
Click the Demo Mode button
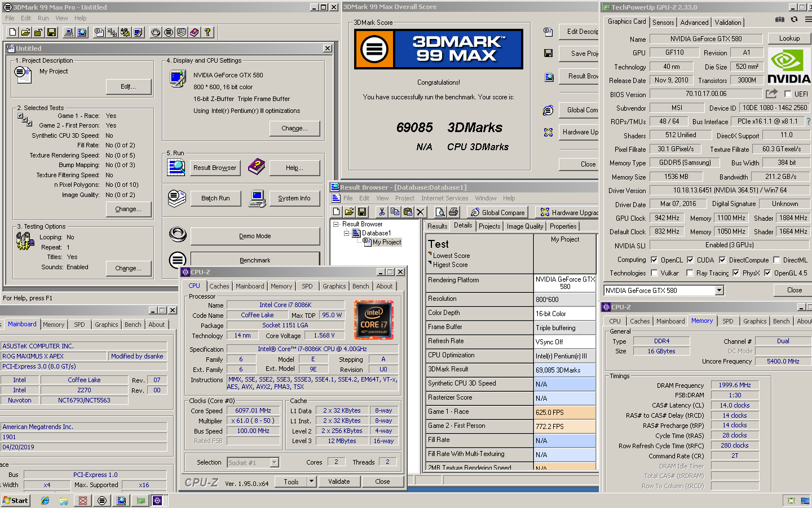[x=255, y=236]
